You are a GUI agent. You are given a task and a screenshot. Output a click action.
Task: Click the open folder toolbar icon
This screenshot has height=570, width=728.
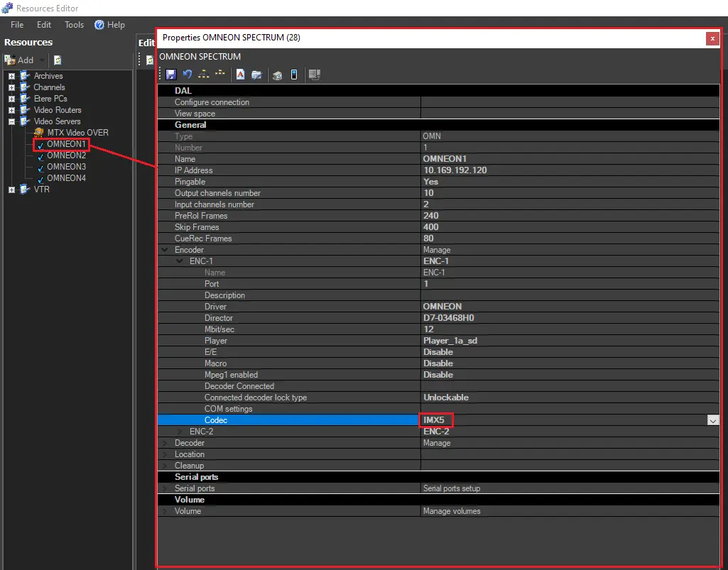click(256, 74)
